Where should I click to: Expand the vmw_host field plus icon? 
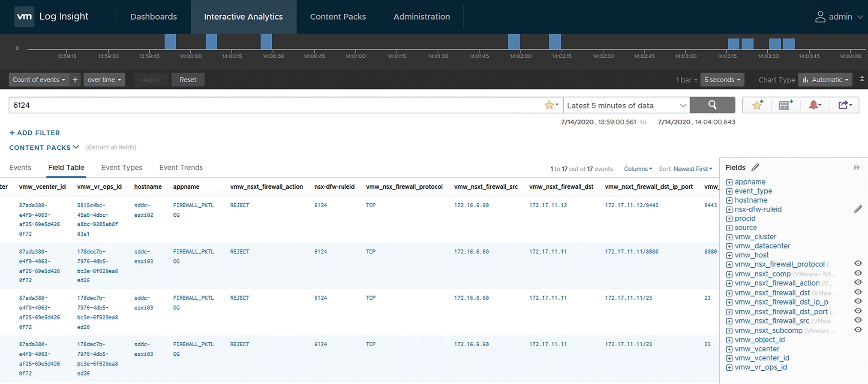tap(729, 255)
